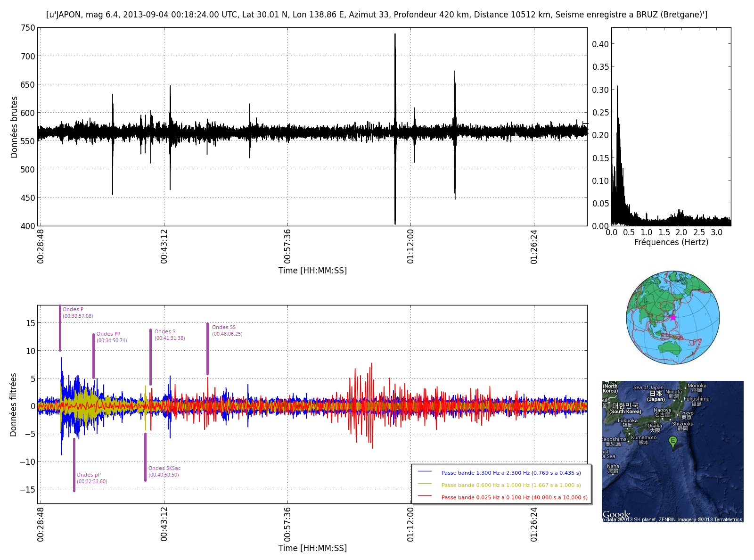
Task: Click the yellow line sample in the legend
Action: coord(425,484)
